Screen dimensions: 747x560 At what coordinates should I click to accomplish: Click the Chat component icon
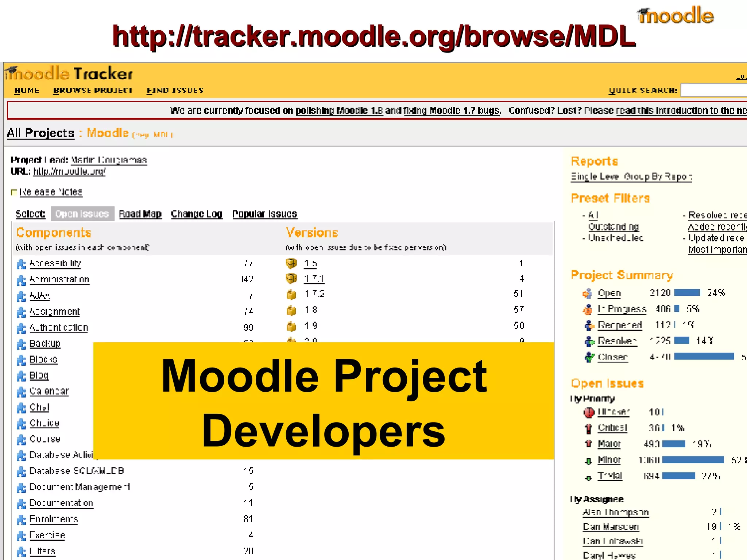[x=22, y=408]
